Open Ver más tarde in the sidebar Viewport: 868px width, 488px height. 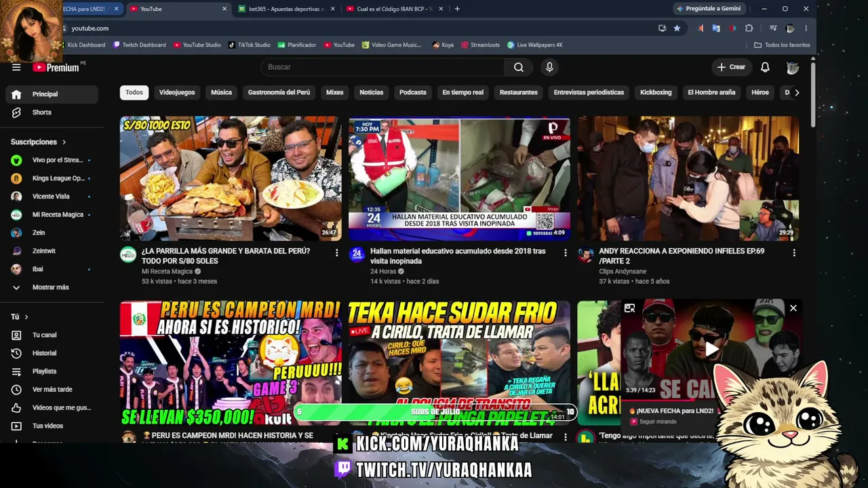point(52,390)
